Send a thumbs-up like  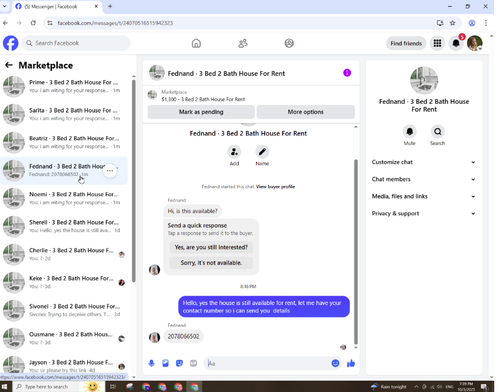tap(351, 363)
